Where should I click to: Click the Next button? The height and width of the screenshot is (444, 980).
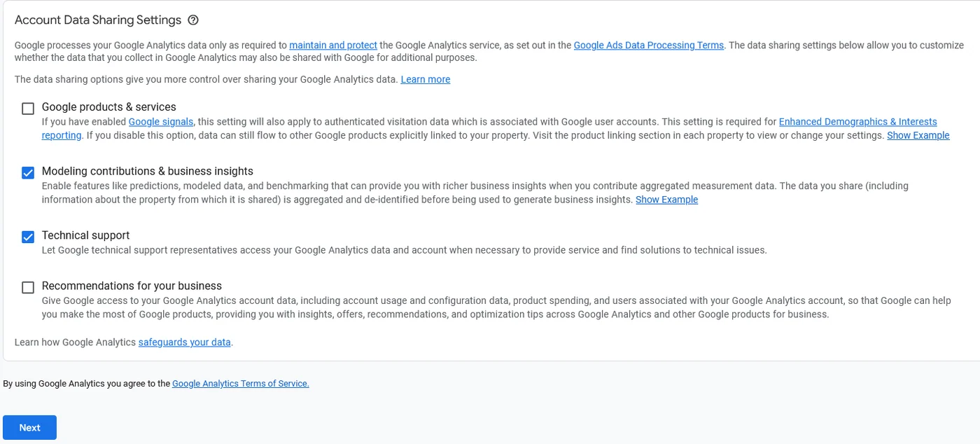(29, 428)
